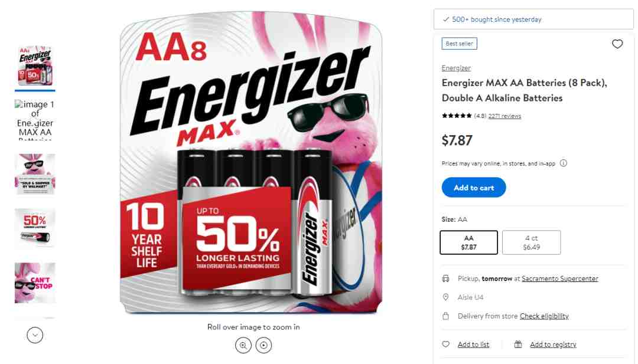Expand more thumbnails with the down chevron
638x364 pixels.
[x=35, y=335]
